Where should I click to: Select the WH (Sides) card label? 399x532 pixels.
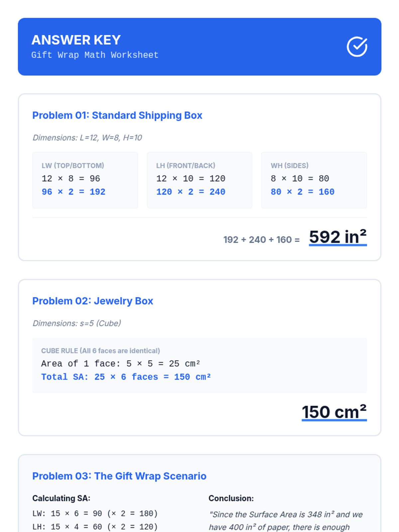pyautogui.click(x=289, y=166)
